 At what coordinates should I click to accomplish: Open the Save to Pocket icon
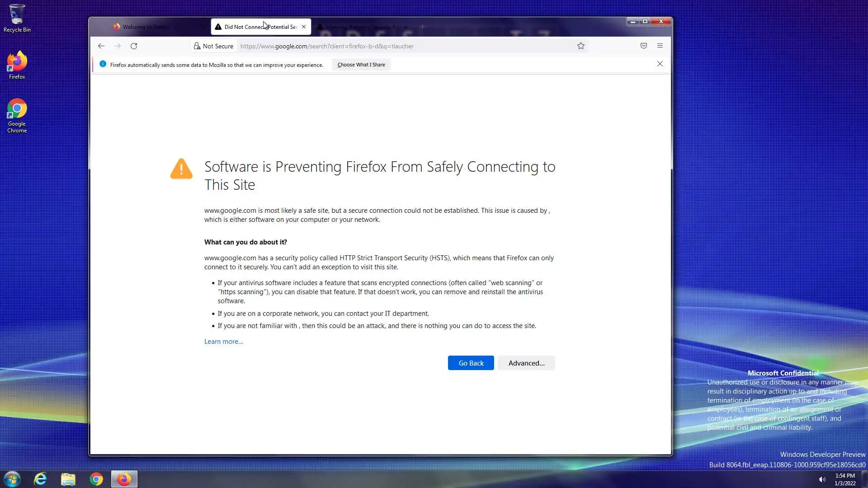click(644, 46)
